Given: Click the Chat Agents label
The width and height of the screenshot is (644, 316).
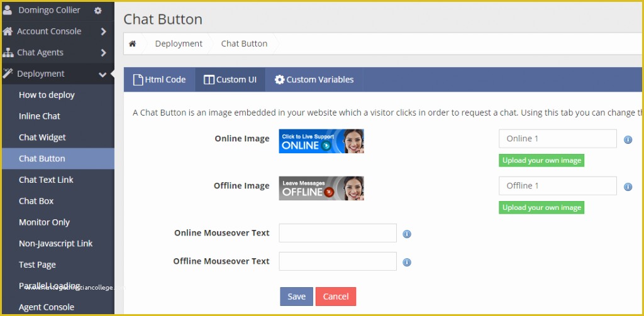Looking at the screenshot, I should pyautogui.click(x=40, y=53).
